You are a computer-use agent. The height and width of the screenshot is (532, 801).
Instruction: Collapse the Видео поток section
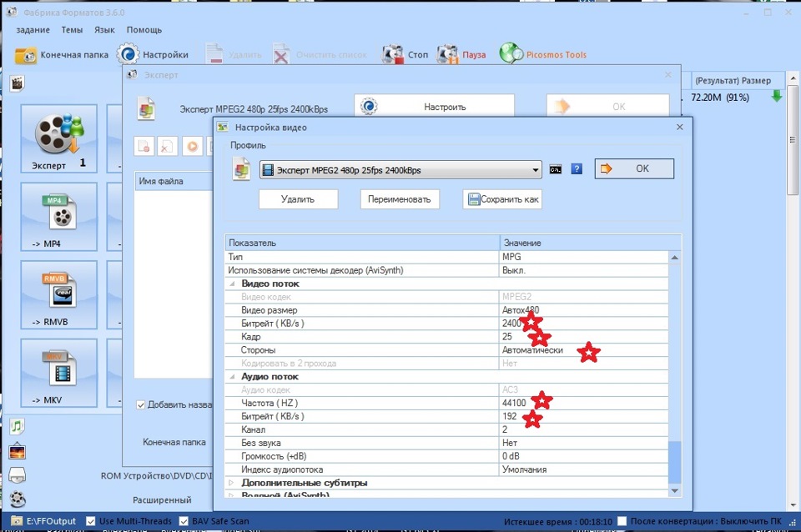pos(233,284)
